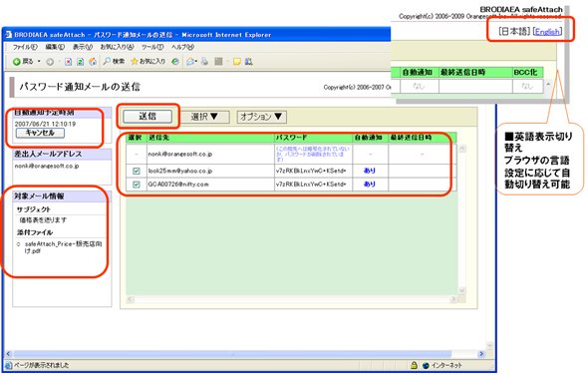Image resolution: width=588 pixels, height=375 pixels.
Task: Click the Back (戻る) toolbar button
Action: click(x=23, y=61)
